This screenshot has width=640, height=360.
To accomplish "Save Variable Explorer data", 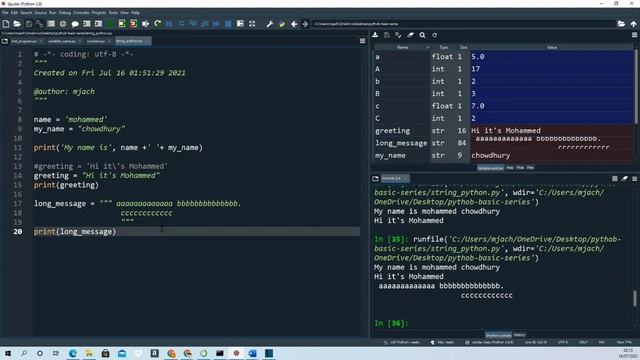I will pos(387,35).
